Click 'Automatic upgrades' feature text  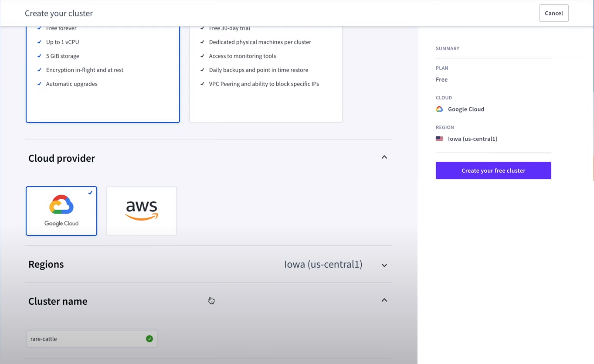click(72, 84)
